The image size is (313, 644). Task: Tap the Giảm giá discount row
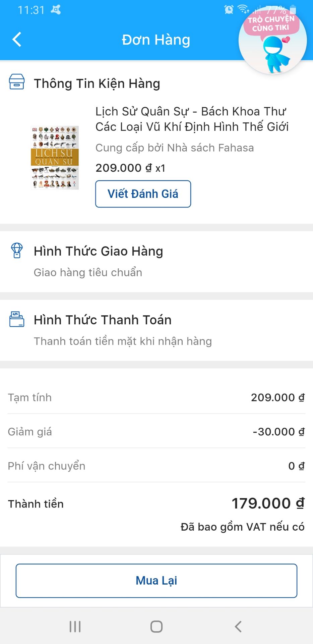pos(156,432)
